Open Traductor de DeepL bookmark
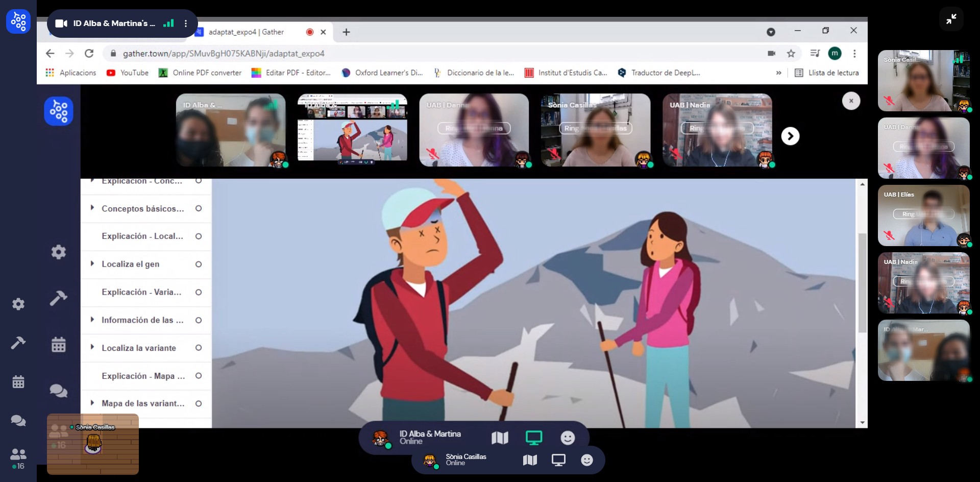980x482 pixels. (x=659, y=73)
